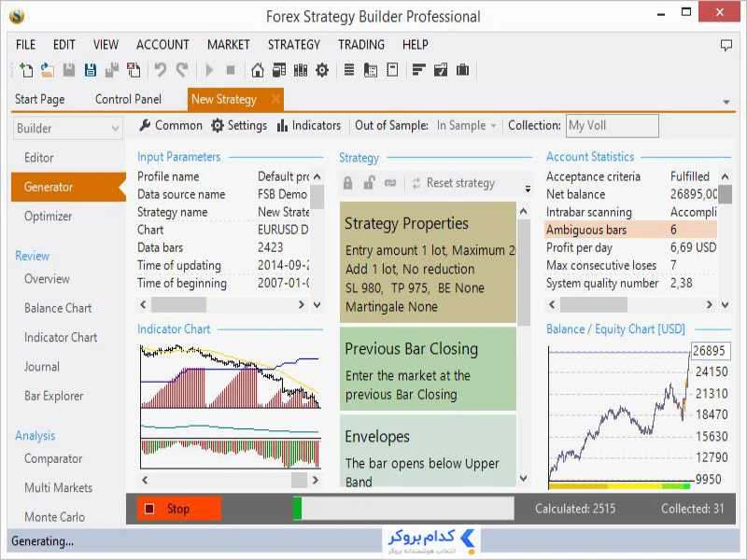Click the Undo arrow icon
The height and width of the screenshot is (560, 747).
(160, 71)
